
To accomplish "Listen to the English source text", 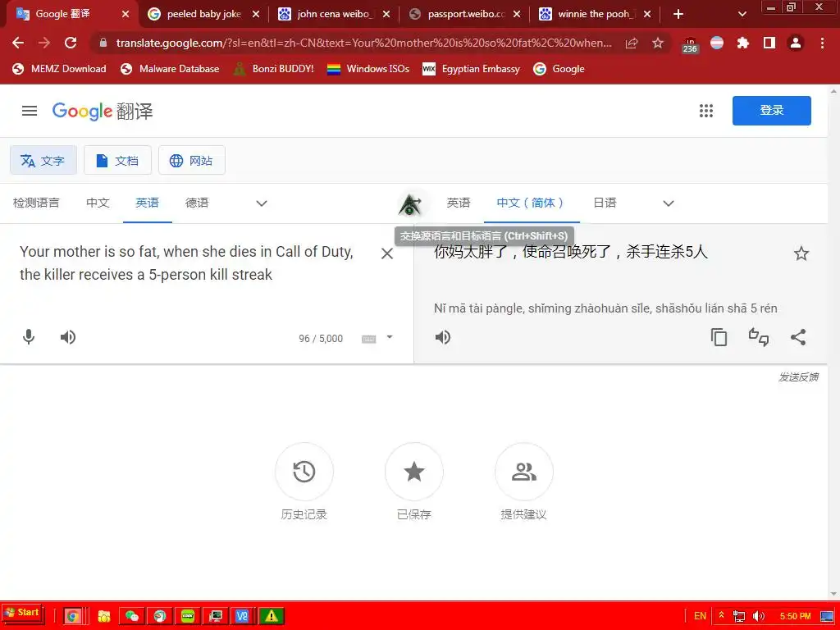I will [x=68, y=337].
